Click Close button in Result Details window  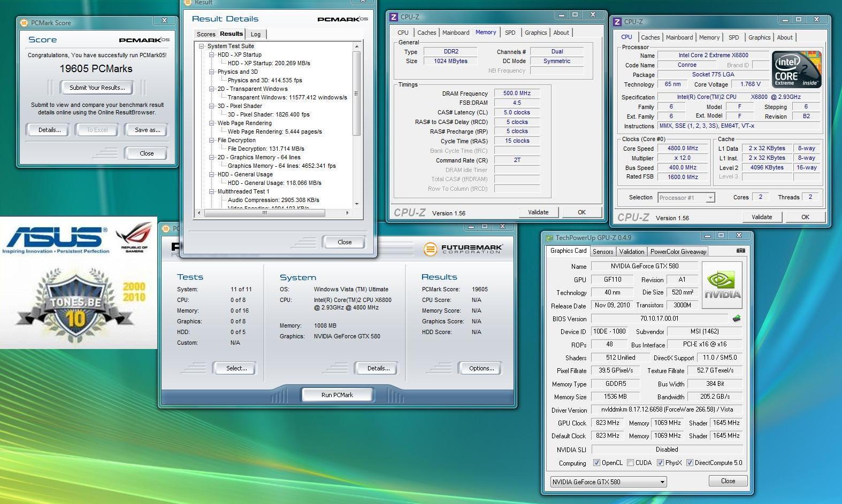(345, 242)
